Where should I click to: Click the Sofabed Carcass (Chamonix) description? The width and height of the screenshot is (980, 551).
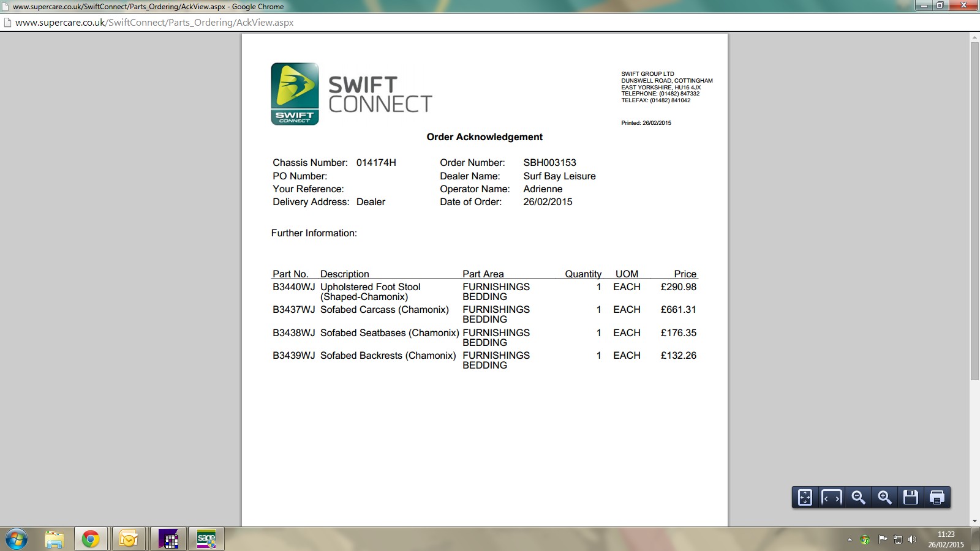pos(385,310)
